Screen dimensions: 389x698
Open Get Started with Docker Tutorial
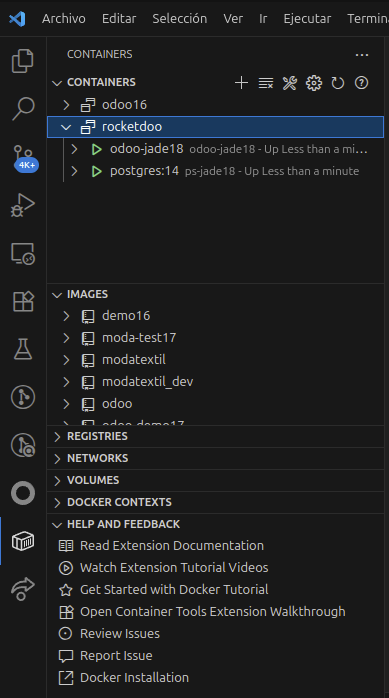coord(174,590)
